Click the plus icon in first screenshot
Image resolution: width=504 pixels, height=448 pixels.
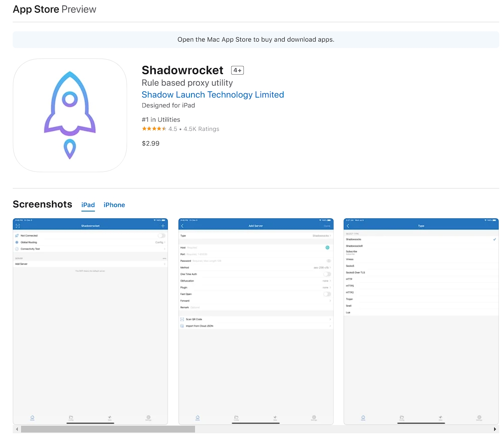(163, 226)
